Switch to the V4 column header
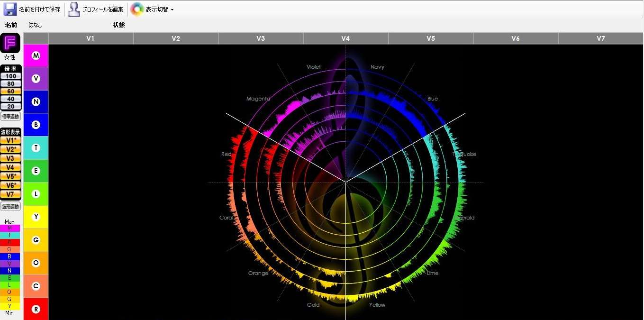The width and height of the screenshot is (644, 320). 345,38
